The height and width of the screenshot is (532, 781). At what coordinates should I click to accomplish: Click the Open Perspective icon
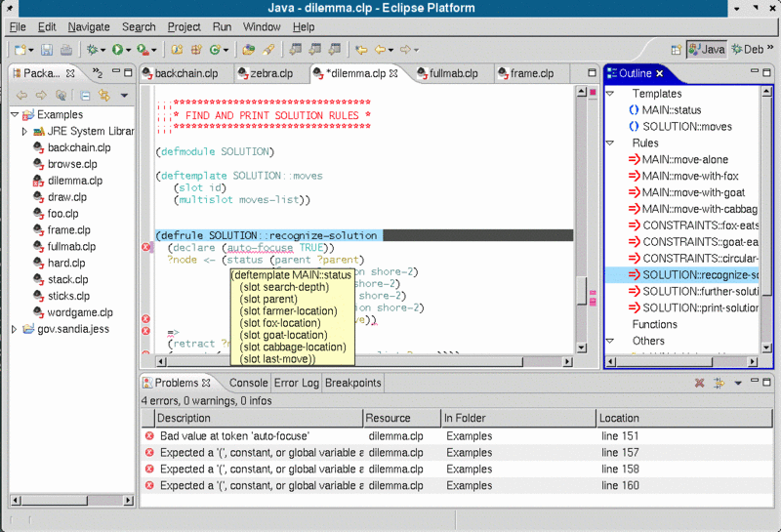pyautogui.click(x=676, y=50)
